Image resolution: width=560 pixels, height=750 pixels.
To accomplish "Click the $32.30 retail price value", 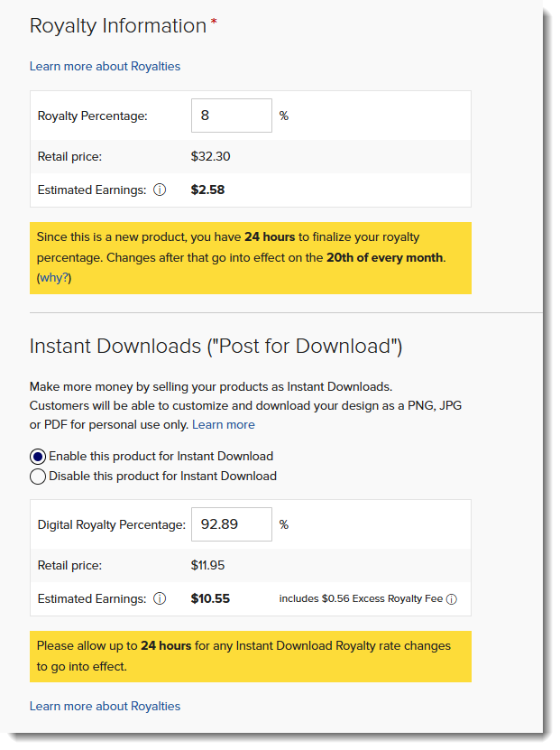I will coord(211,156).
